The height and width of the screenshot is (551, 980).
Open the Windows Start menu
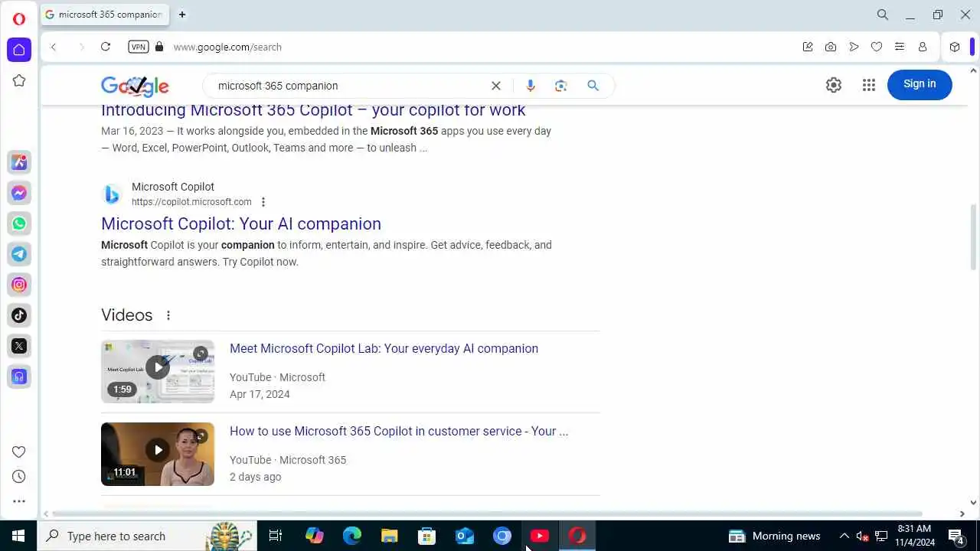tap(18, 536)
